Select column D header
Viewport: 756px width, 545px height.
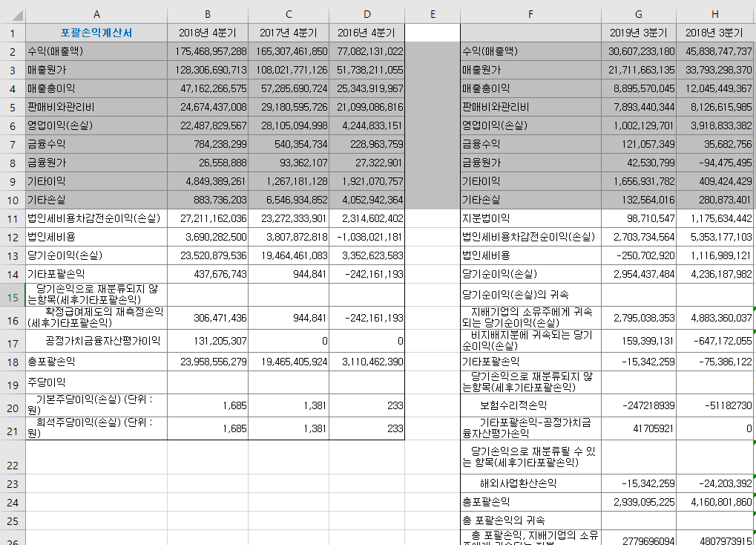click(367, 15)
